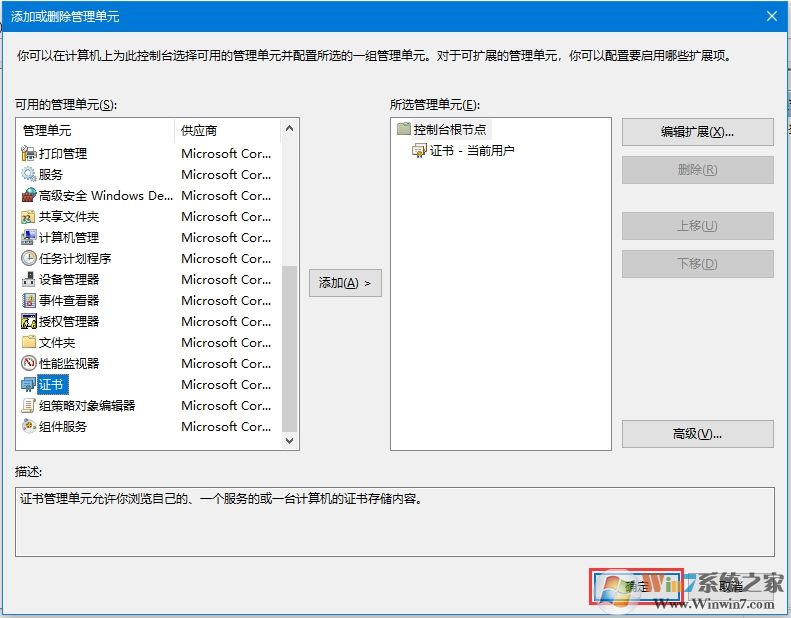The width and height of the screenshot is (791, 618).
Task: Select the 性能监视器 icon
Action: (x=29, y=363)
